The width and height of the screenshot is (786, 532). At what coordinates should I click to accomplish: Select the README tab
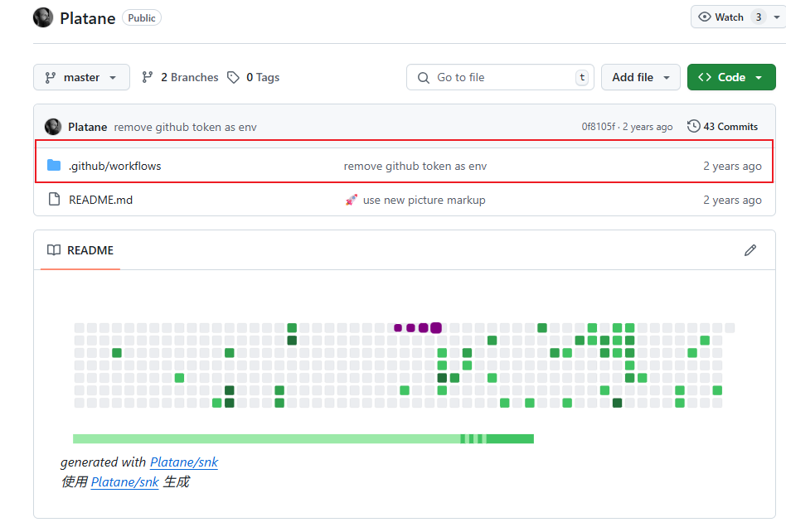[x=80, y=250]
